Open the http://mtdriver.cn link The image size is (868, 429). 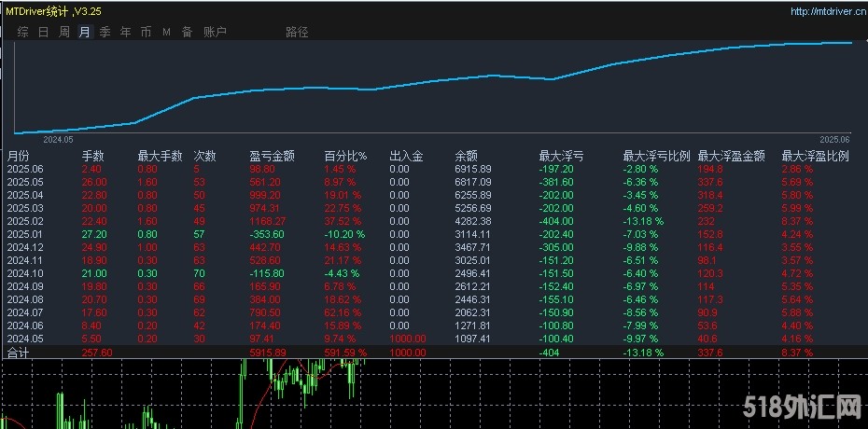(829, 11)
